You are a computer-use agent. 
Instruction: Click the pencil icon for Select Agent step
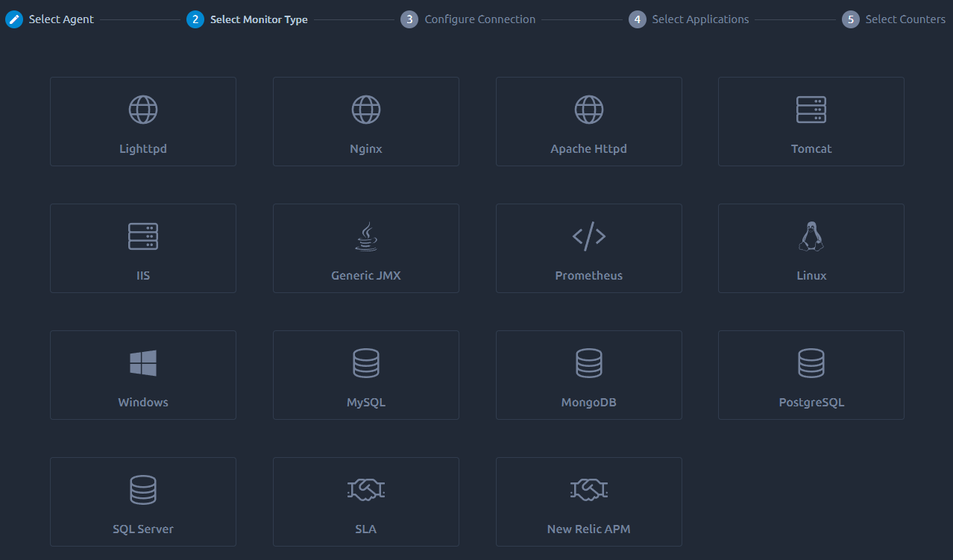14,19
